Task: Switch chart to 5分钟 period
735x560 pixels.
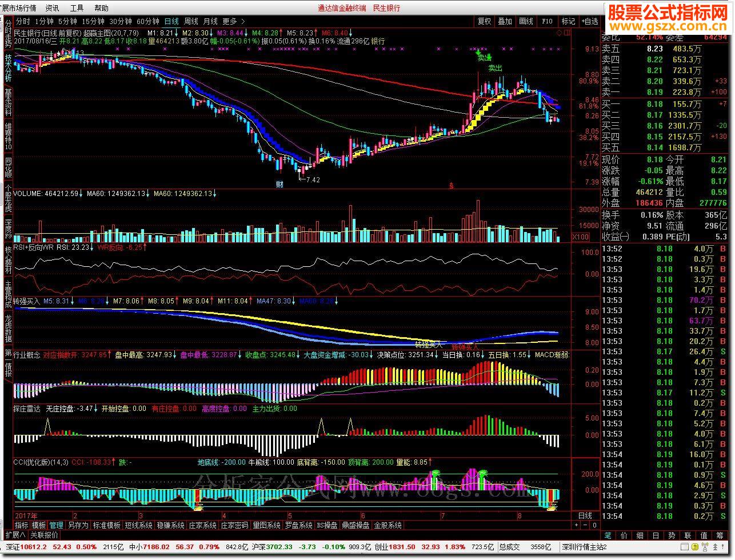Action: pyautogui.click(x=67, y=21)
